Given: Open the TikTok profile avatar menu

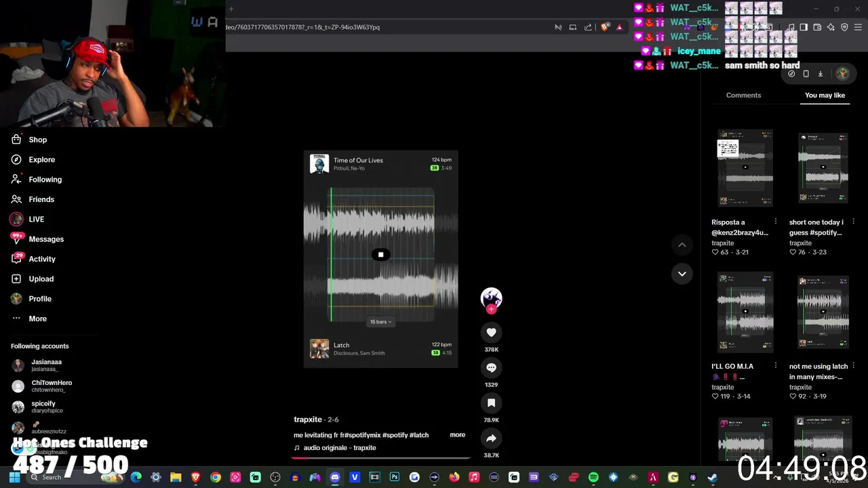Looking at the screenshot, I should (x=842, y=73).
